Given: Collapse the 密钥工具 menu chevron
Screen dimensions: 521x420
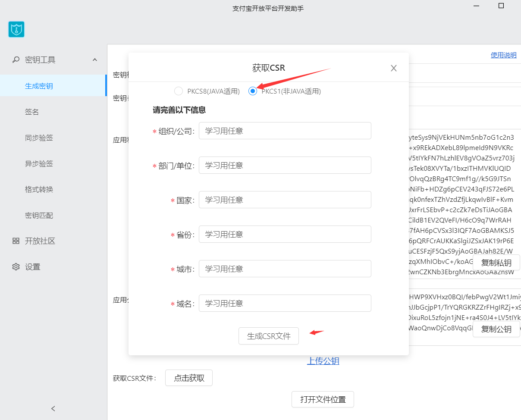Looking at the screenshot, I should pyautogui.click(x=95, y=60).
